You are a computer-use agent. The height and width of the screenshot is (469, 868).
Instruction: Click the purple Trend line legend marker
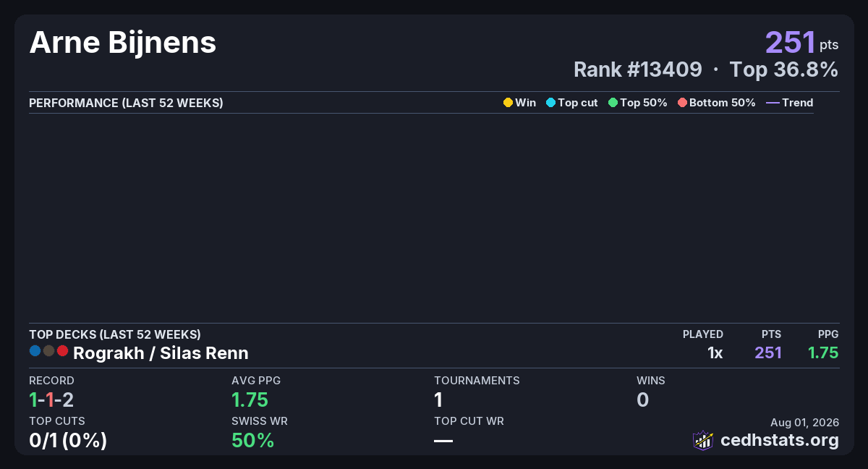(773, 103)
